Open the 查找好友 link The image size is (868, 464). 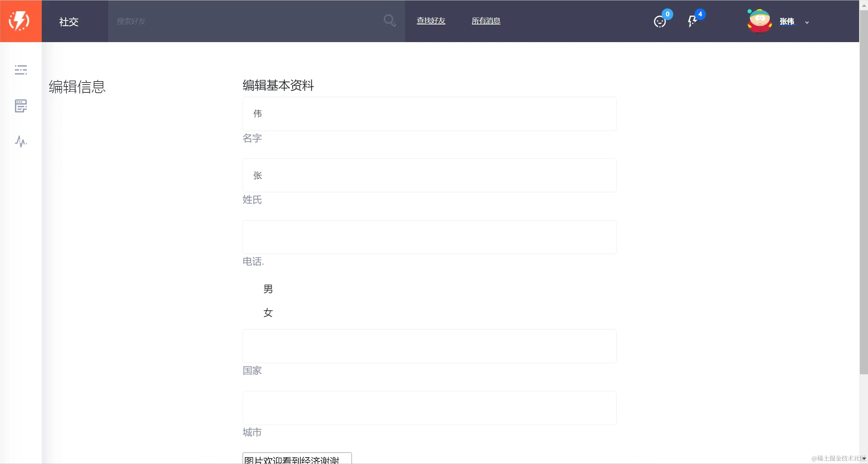point(431,21)
